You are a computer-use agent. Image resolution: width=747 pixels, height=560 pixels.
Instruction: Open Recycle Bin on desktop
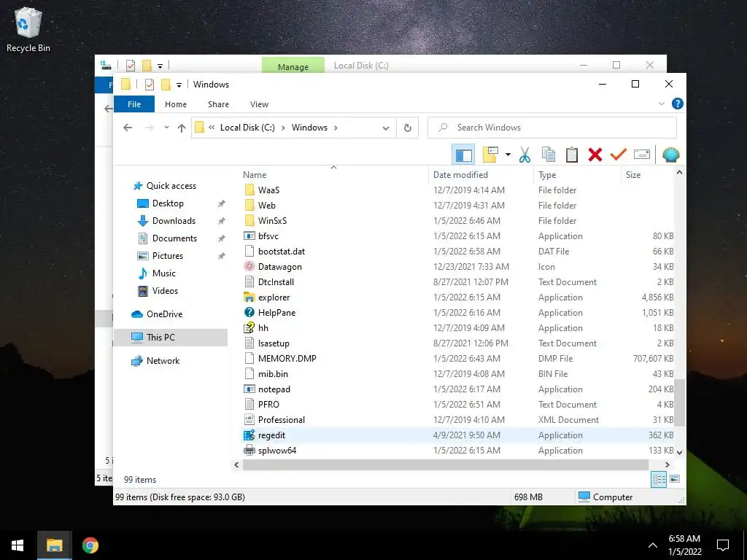[28, 29]
